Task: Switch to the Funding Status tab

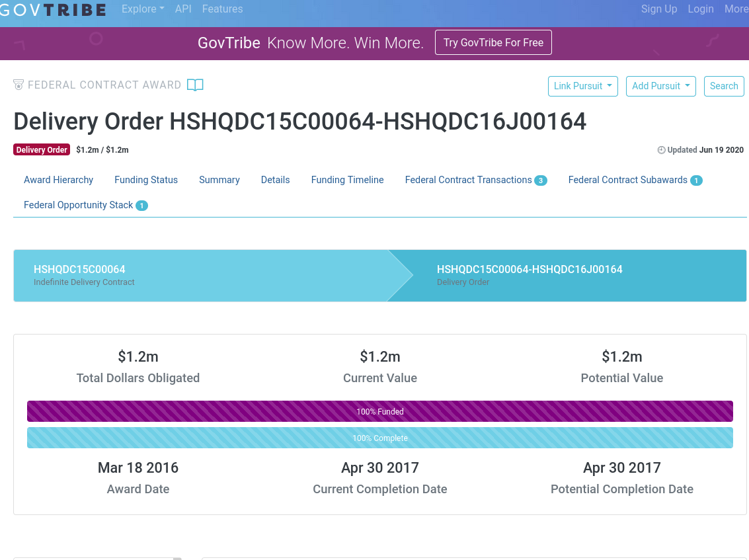Action: [x=145, y=180]
